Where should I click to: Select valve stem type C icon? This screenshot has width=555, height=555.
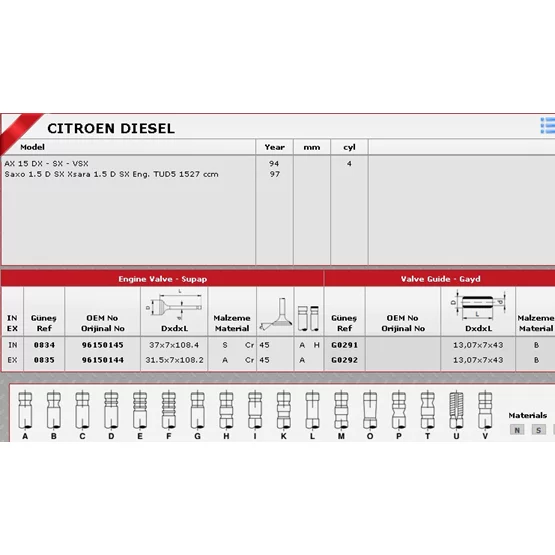(82, 410)
